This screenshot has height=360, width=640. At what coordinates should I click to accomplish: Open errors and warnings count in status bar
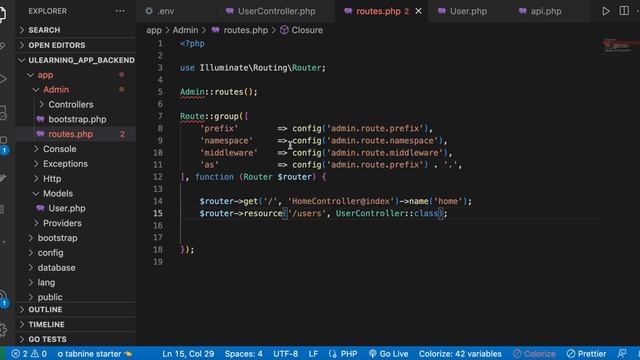point(29,354)
